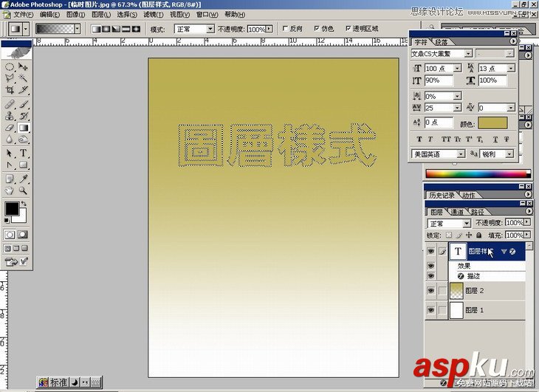Open the 图层(L) menu
Image resolution: width=539 pixels, height=392 pixels.
(x=100, y=15)
